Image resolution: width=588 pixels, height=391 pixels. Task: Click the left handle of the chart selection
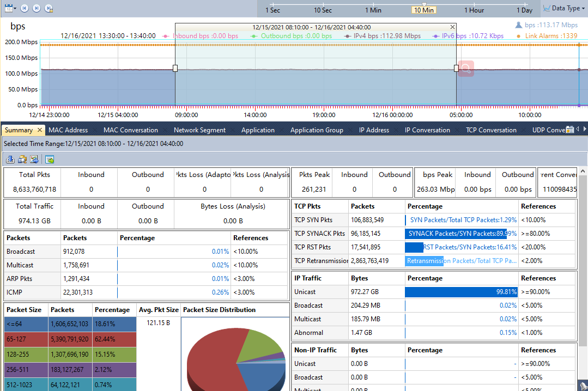[x=175, y=68]
